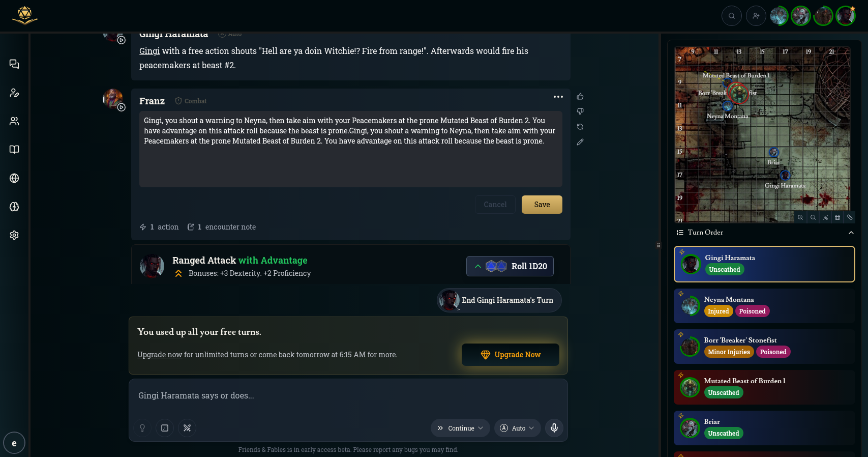868x457 pixels.
Task: Click the Gingi Haramata says or does input
Action: [x=348, y=396]
